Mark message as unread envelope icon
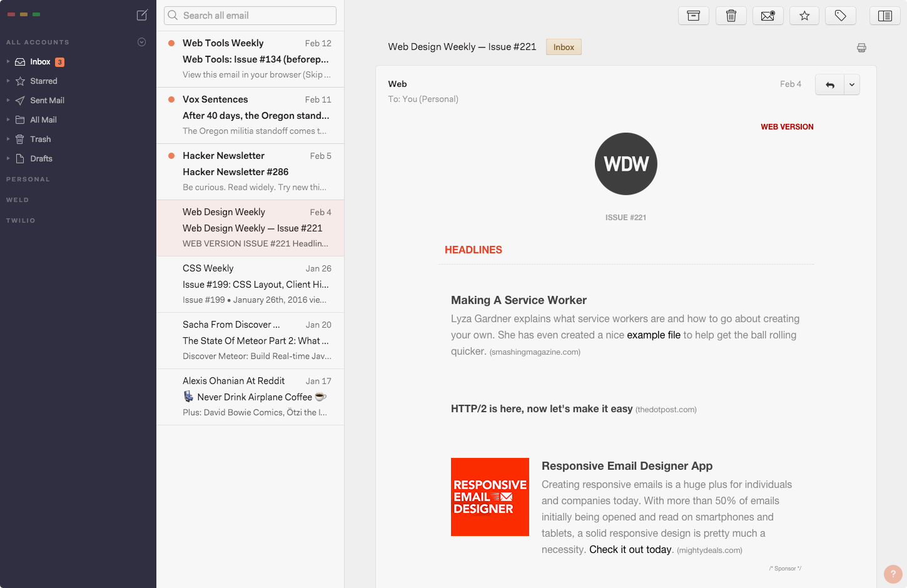 pyautogui.click(x=768, y=16)
